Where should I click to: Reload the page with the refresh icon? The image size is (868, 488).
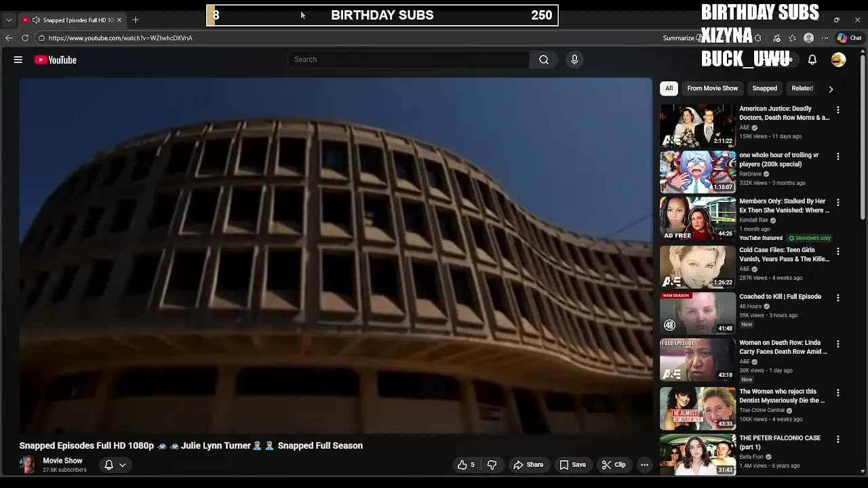click(x=25, y=38)
